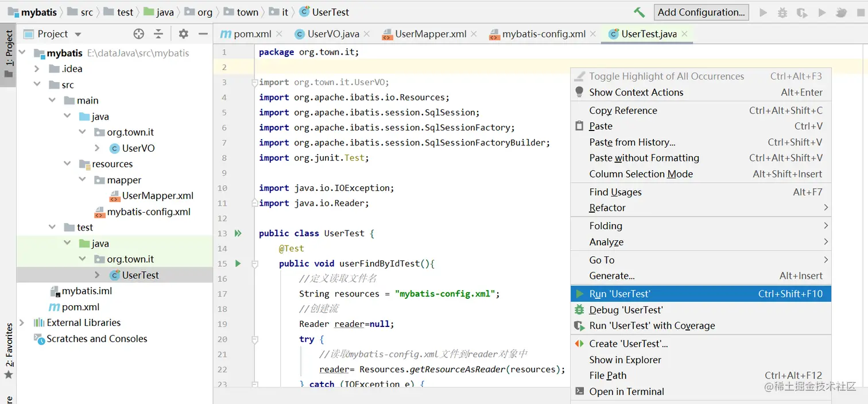Click the Collapse All icon in Project panel
This screenshot has width=868, height=404.
click(x=158, y=34)
